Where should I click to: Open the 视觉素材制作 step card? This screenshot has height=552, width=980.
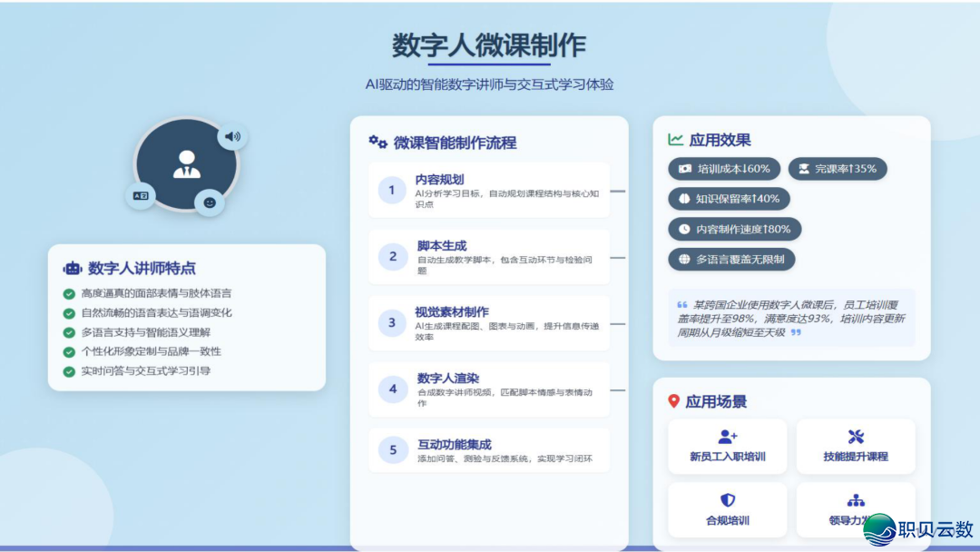coord(489,322)
